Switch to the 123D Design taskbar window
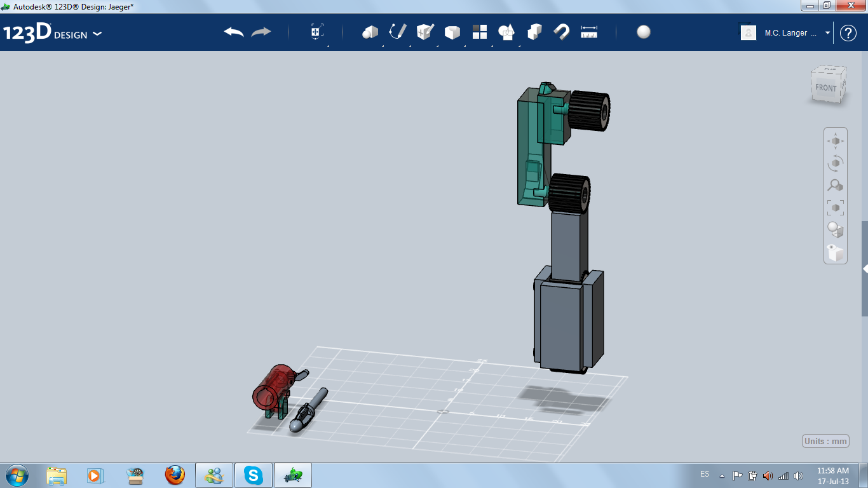868x488 pixels. click(293, 475)
